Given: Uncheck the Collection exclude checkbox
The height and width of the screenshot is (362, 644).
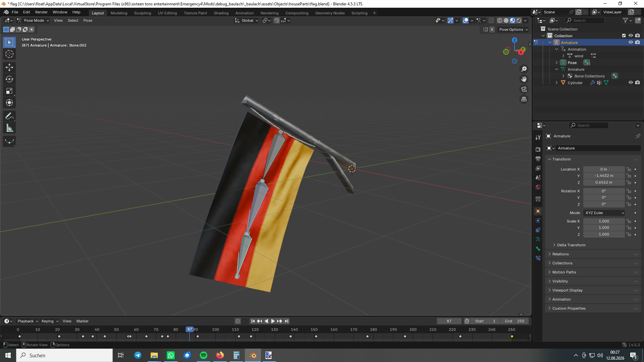Looking at the screenshot, I should click(624, 36).
